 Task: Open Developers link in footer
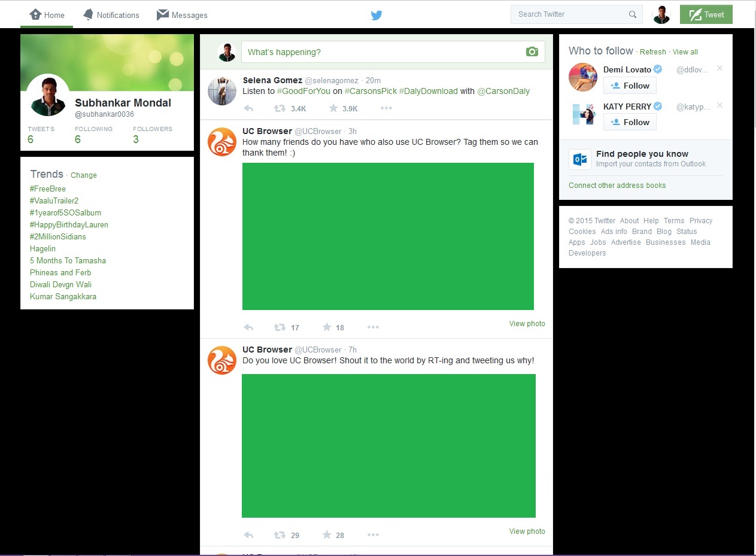coord(587,253)
